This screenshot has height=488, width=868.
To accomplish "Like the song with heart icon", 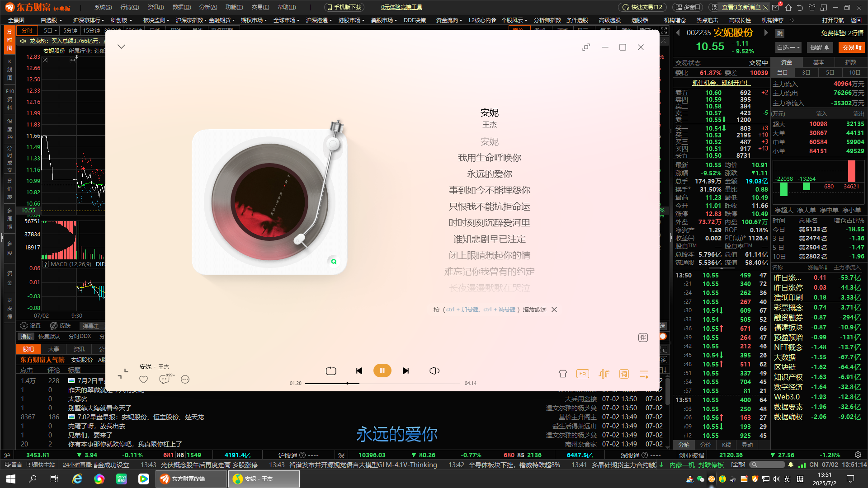I will [143, 380].
